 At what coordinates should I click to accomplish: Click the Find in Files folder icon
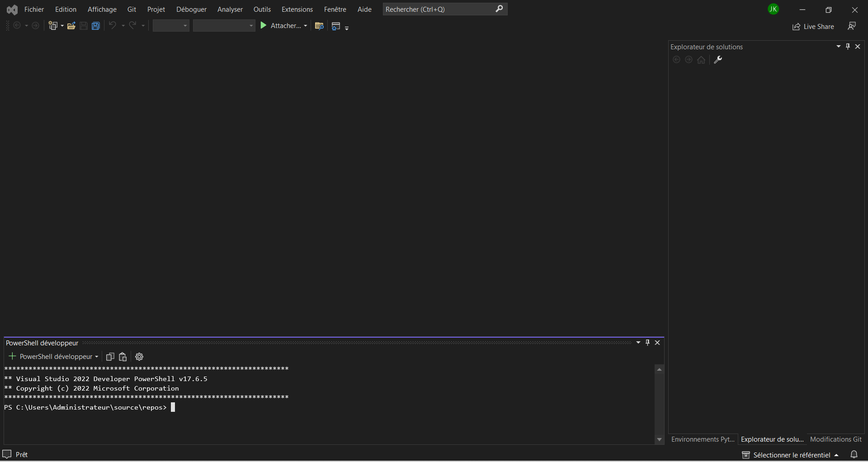[320, 26]
